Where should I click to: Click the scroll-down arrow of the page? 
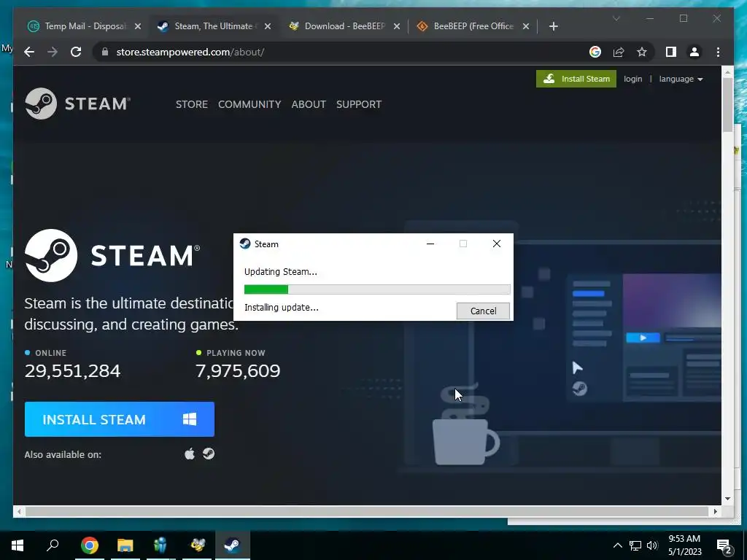coord(727,499)
